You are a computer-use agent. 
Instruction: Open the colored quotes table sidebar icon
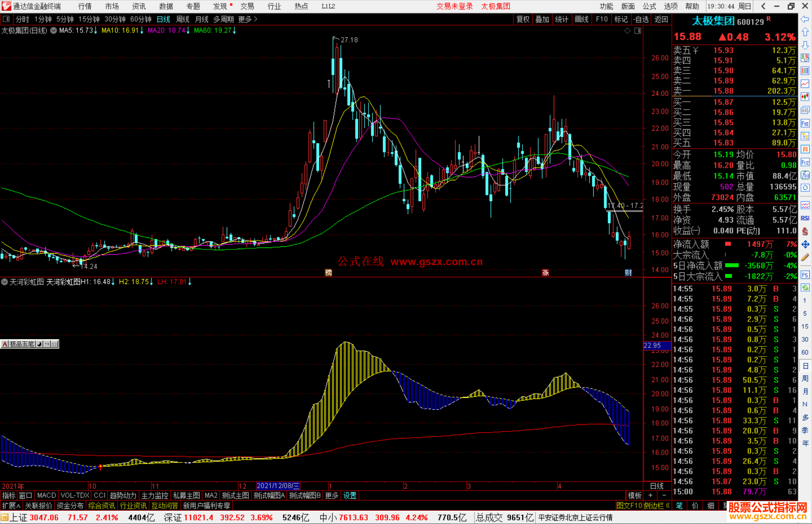tap(805, 71)
